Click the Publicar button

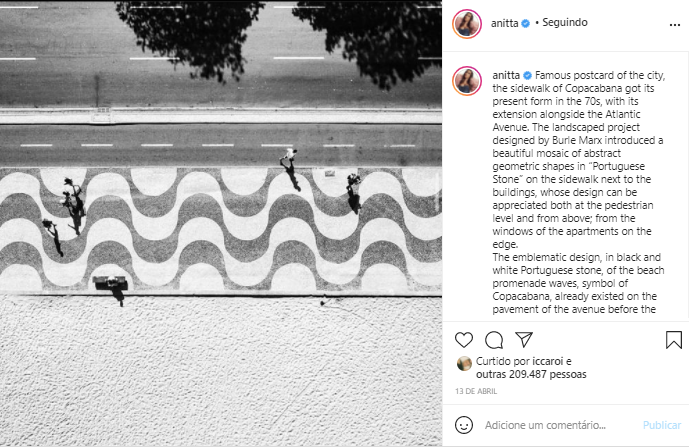[x=662, y=425]
